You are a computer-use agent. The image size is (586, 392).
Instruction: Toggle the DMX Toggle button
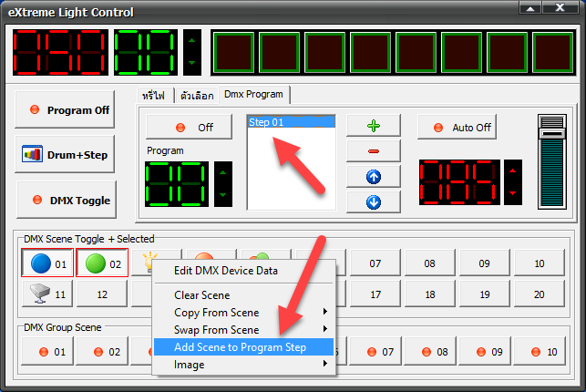(x=67, y=200)
